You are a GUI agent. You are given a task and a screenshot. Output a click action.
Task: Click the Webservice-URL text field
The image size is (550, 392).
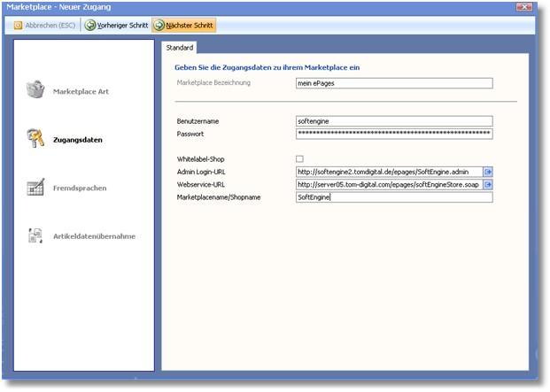point(388,185)
